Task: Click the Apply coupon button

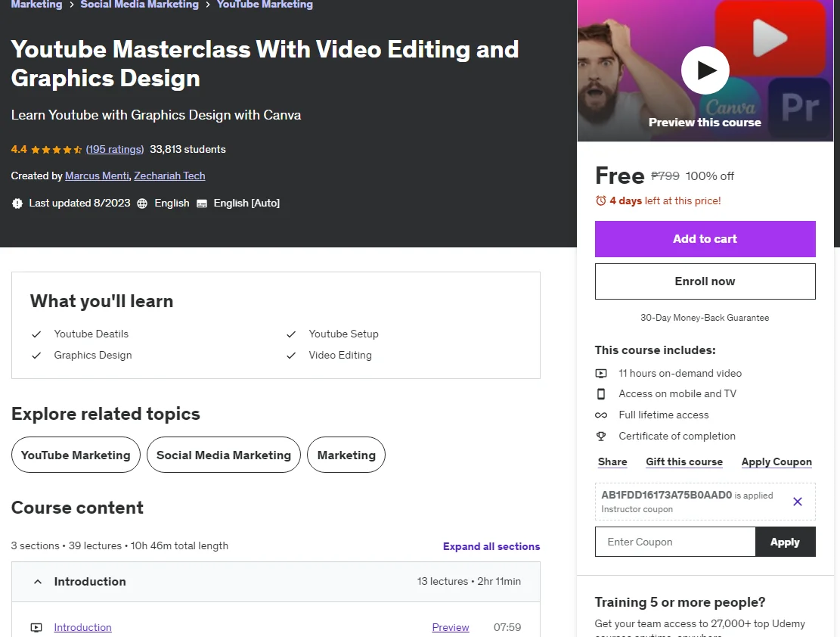Action: [x=785, y=542]
